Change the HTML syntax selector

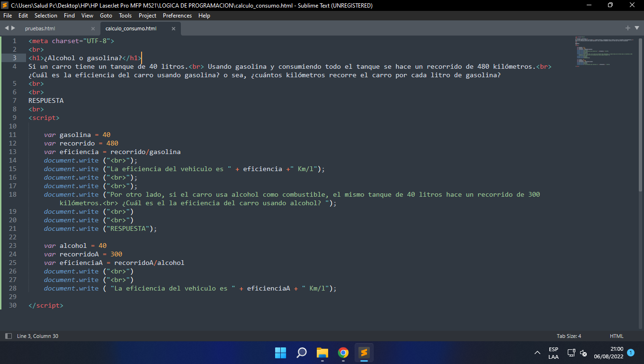pyautogui.click(x=617, y=336)
